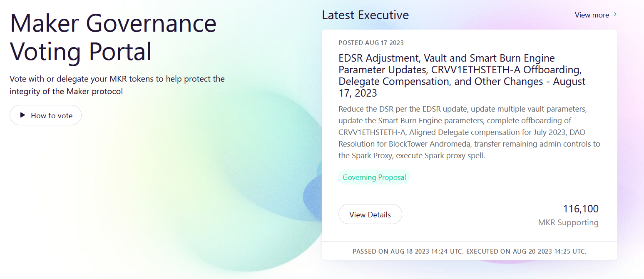Click the green Governing Proposal badge
This screenshot has height=279, width=644.
click(374, 177)
